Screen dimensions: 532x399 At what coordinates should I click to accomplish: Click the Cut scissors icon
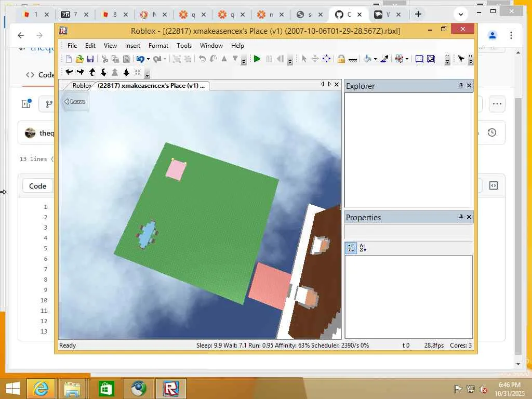pos(105,59)
